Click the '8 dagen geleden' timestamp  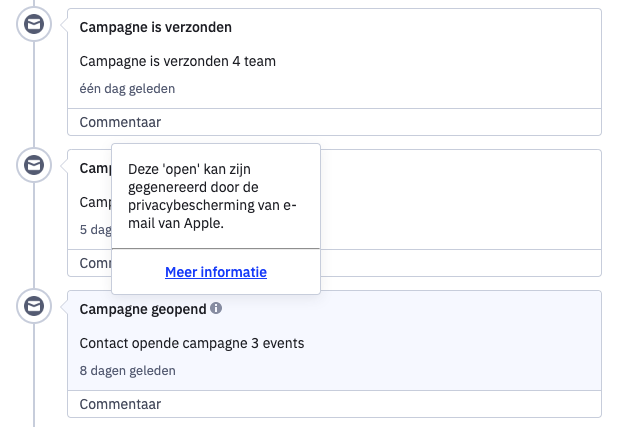coord(128,371)
